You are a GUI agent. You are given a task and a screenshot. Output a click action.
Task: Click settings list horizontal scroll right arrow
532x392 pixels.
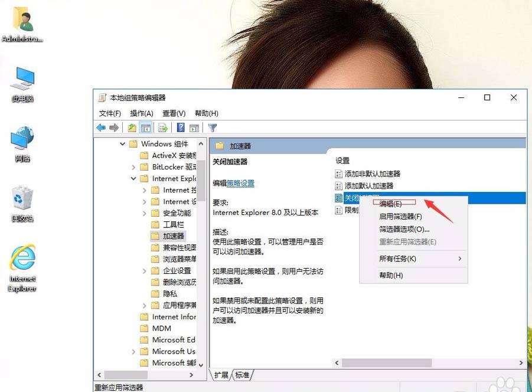tap(521, 363)
